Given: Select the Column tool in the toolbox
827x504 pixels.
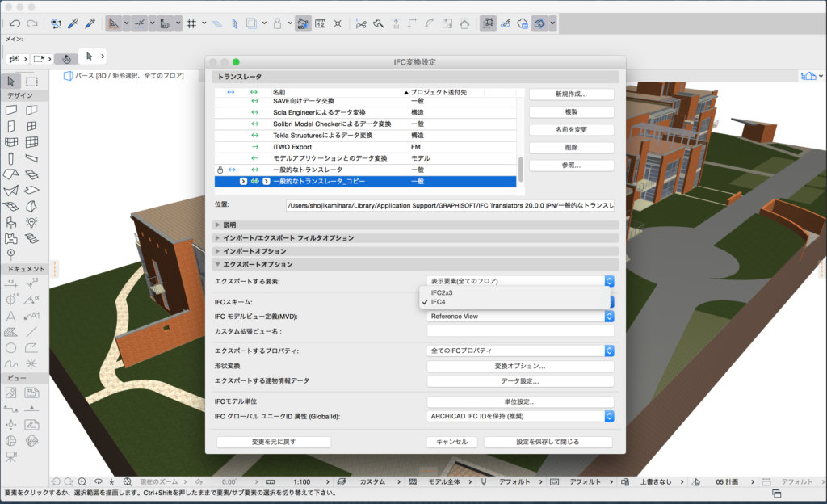Looking at the screenshot, I should click(x=11, y=158).
